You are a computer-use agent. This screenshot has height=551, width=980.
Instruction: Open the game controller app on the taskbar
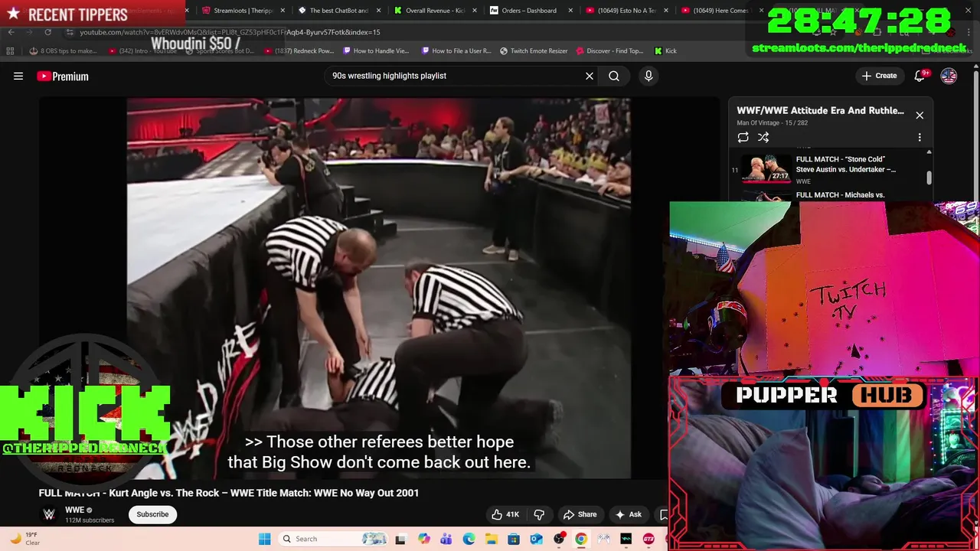(x=604, y=539)
